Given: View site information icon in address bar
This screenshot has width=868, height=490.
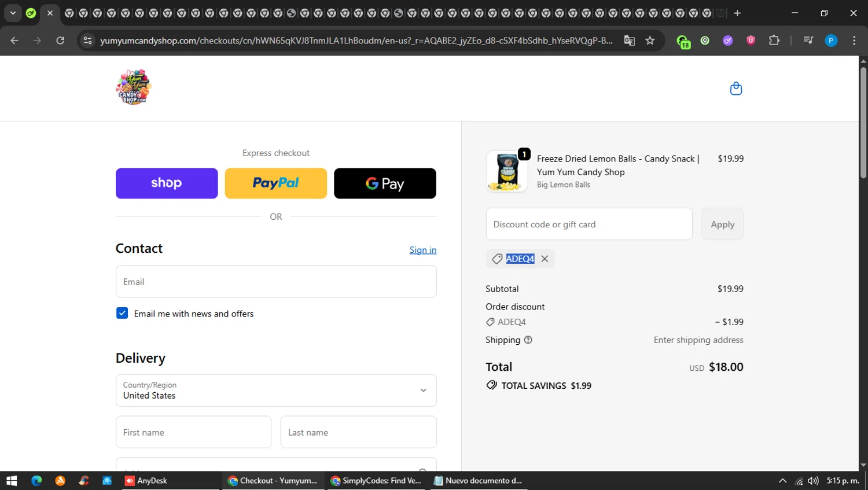Looking at the screenshot, I should 87,40.
